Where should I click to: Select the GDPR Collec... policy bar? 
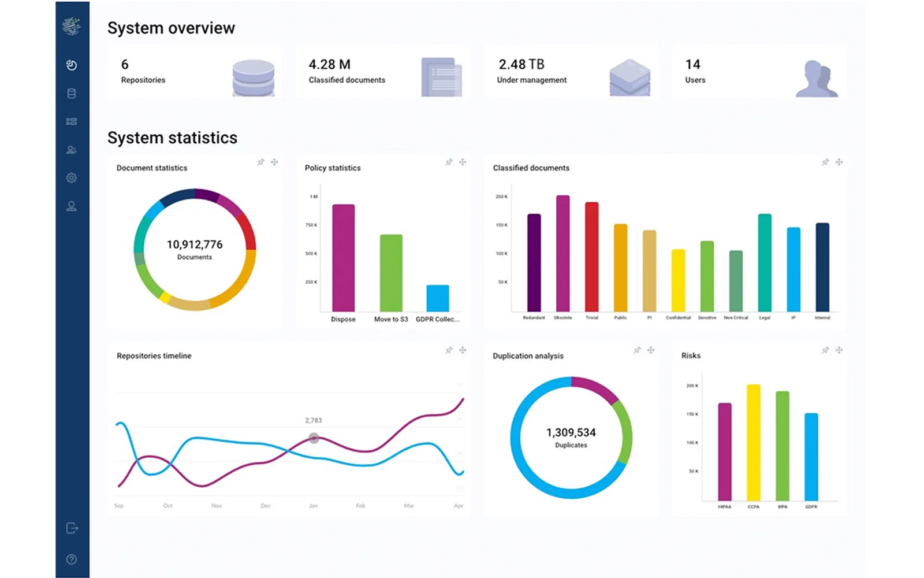438,298
